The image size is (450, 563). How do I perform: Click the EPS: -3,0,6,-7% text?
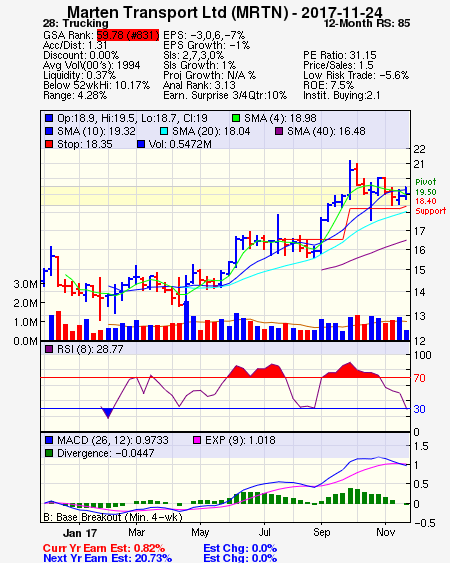(204, 35)
